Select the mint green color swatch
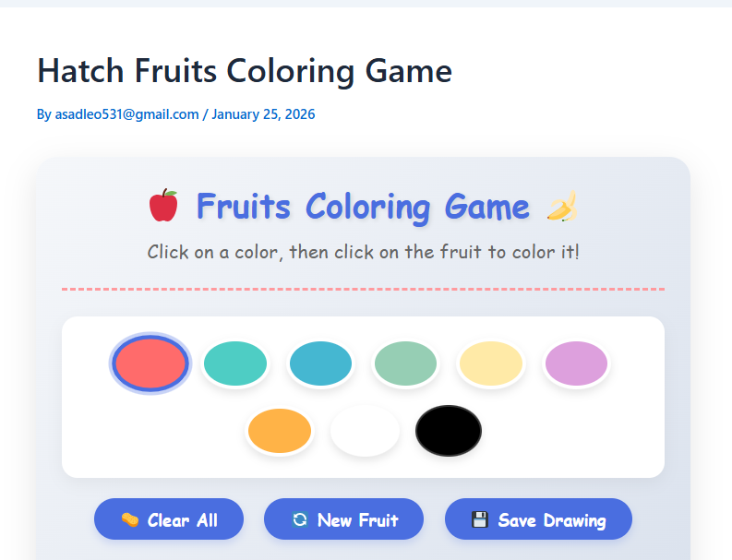The image size is (732, 560). [405, 363]
